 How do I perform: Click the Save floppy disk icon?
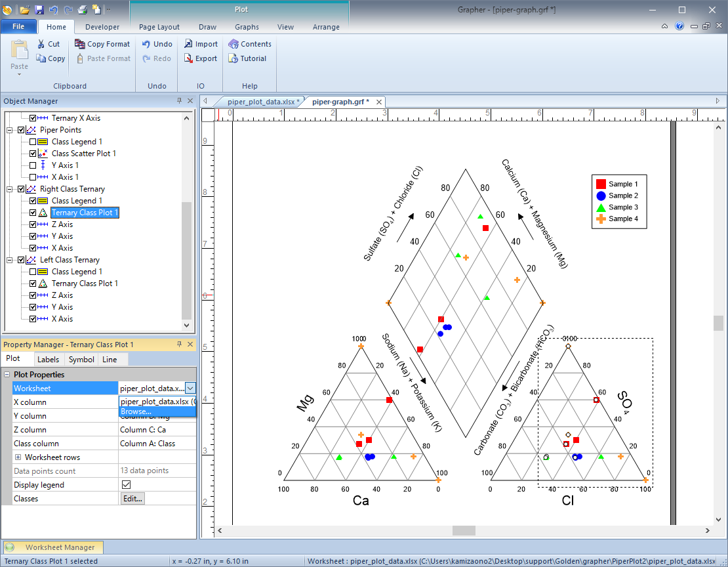click(x=39, y=9)
